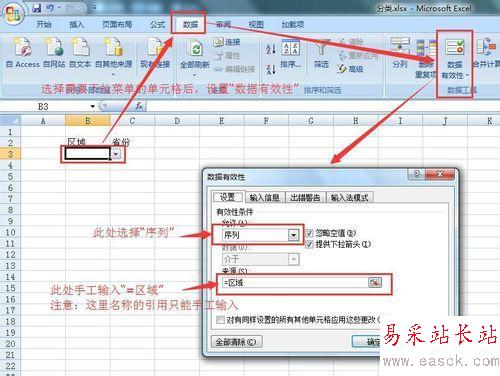The height and width of the screenshot is (376, 500).
Task: Expand the 允许 dropdown showing 序列
Action: pos(293,235)
